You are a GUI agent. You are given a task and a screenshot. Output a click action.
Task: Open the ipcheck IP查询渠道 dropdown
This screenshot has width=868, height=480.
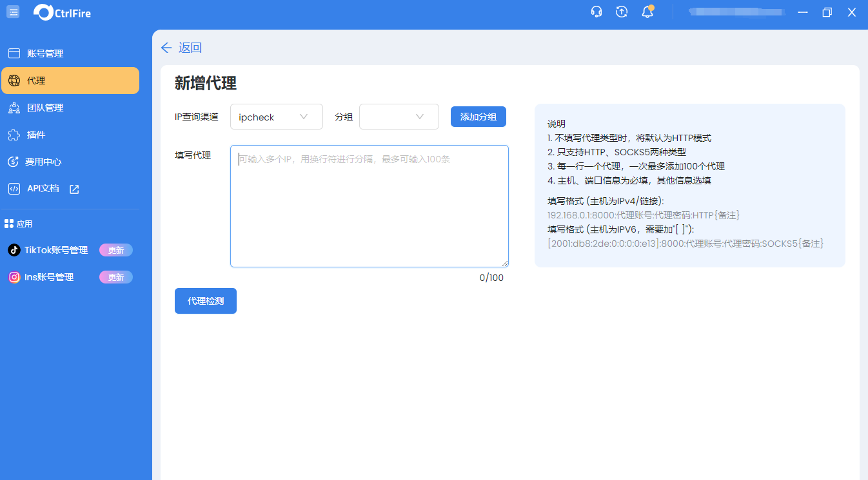tap(277, 117)
